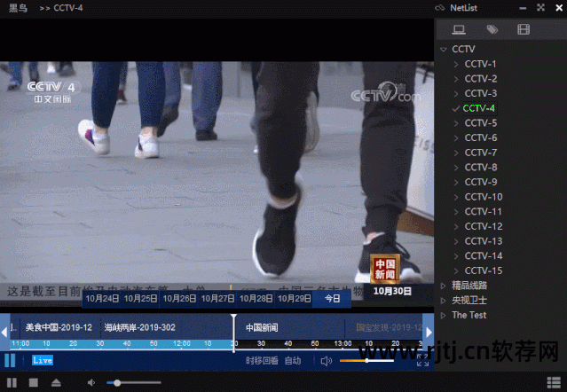Screen dimensions: 567x392
Task: Select the 10月26日 date tab
Action: [x=179, y=298]
